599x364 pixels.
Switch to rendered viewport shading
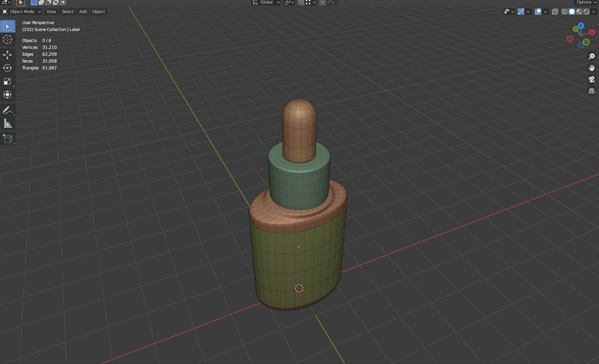click(x=587, y=12)
